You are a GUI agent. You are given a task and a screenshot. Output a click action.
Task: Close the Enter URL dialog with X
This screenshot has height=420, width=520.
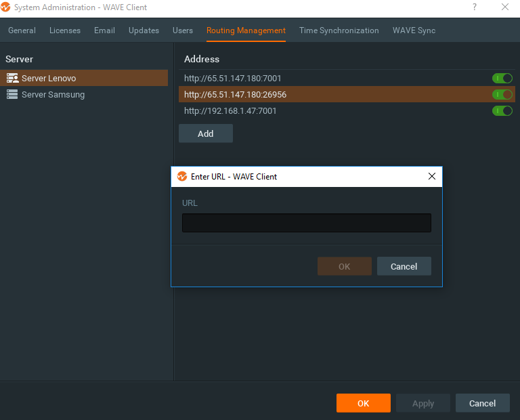[432, 176]
